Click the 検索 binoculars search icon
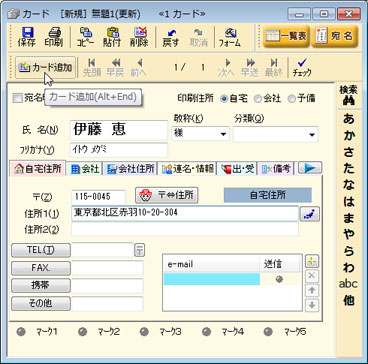Viewport: 368px width, 364px height. pyautogui.click(x=349, y=96)
